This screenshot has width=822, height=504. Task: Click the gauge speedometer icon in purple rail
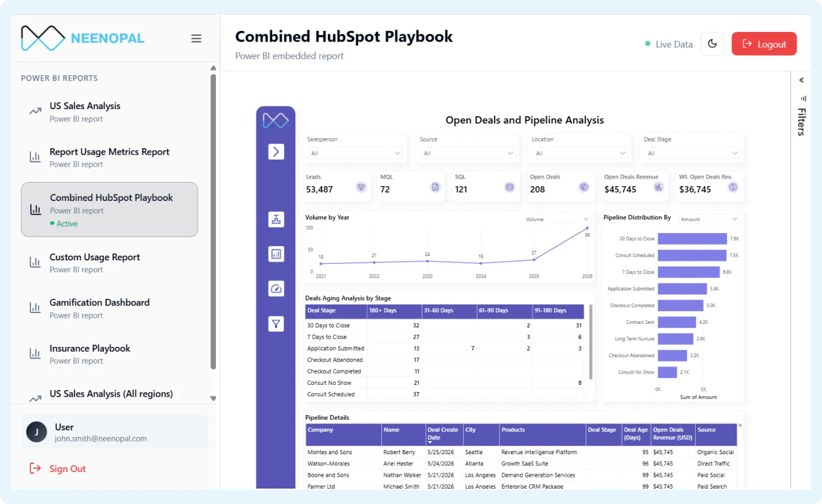(x=276, y=289)
